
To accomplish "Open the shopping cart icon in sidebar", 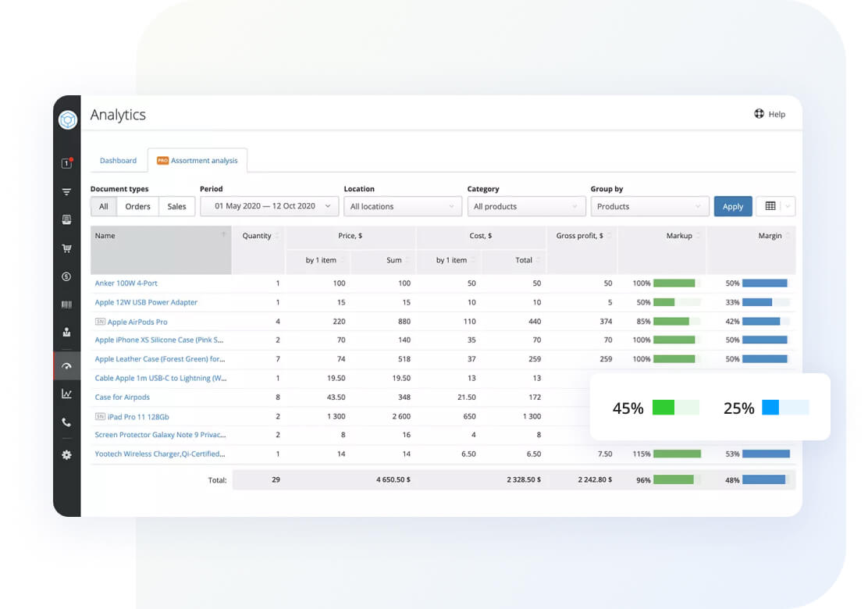I will tap(66, 248).
